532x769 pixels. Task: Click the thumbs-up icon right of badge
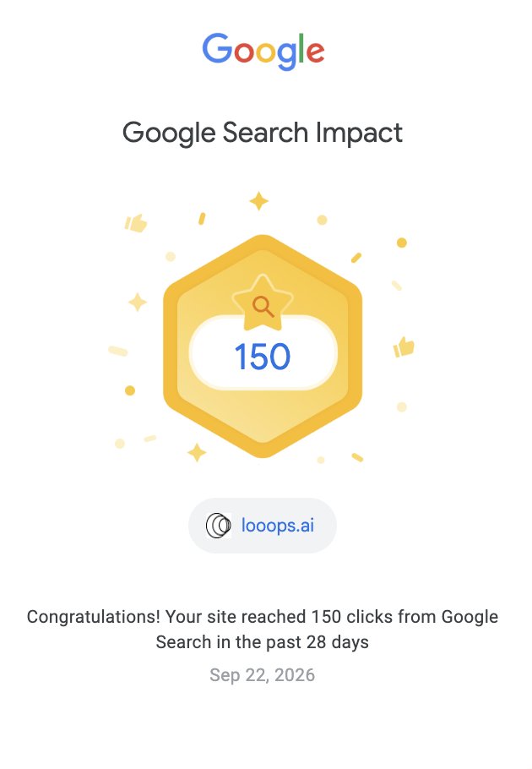pos(404,346)
